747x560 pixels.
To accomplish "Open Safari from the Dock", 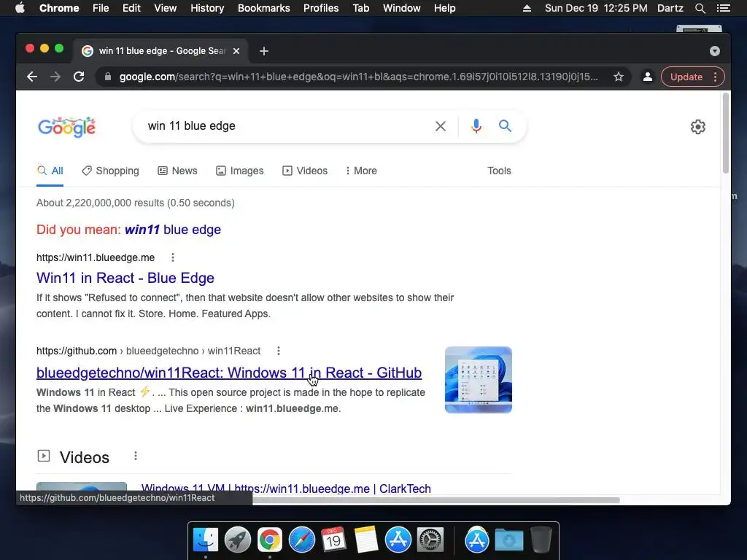I will click(x=301, y=540).
